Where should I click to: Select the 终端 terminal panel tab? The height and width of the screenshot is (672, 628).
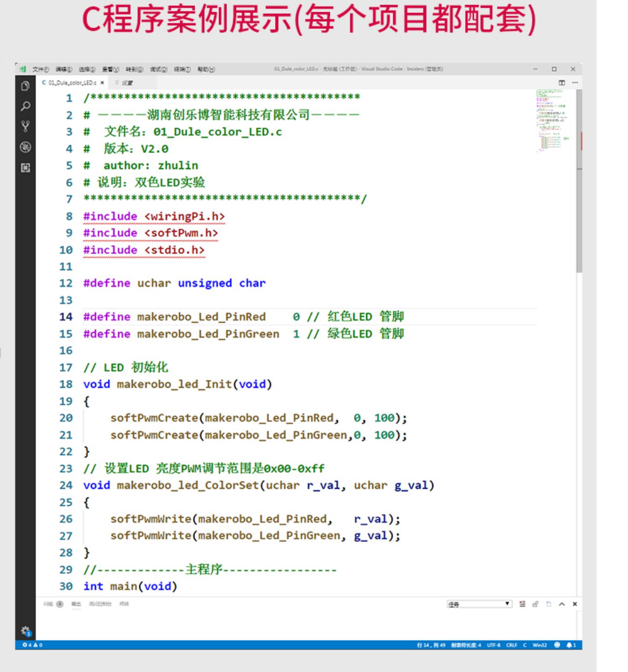click(124, 604)
